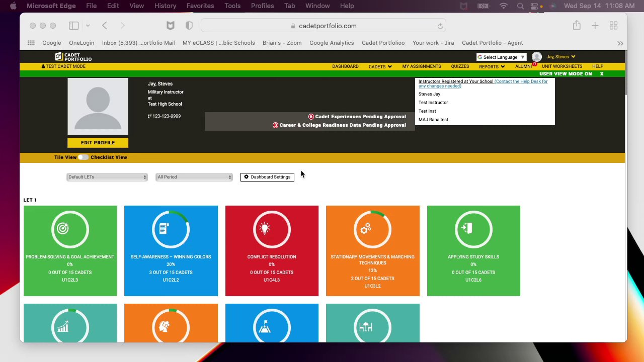Open Applying Study Skills tile icon
The image size is (644, 362).
point(467,229)
